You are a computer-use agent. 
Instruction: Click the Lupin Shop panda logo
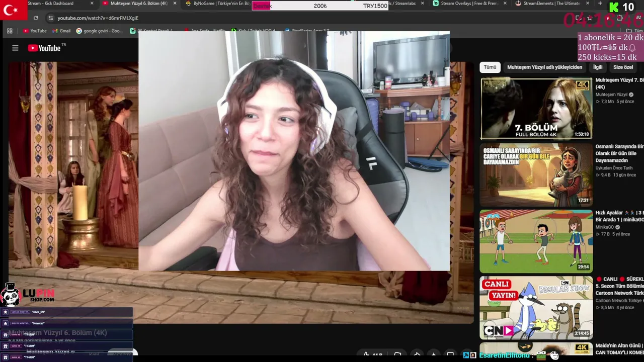pyautogui.click(x=10, y=295)
